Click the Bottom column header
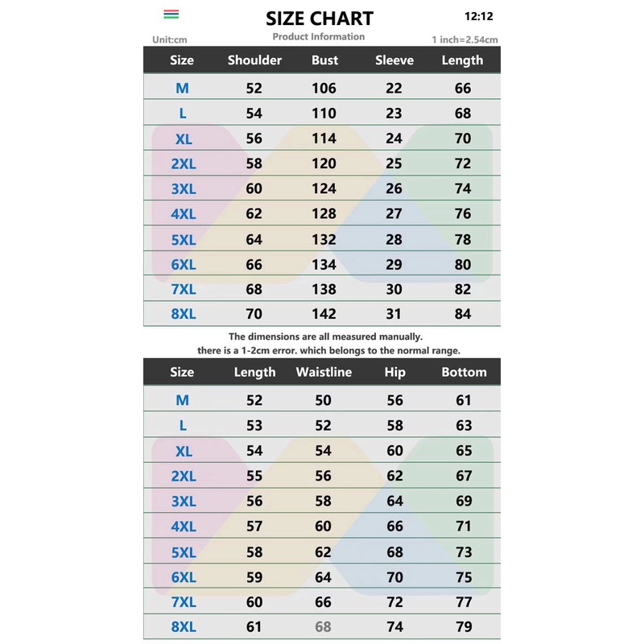The height and width of the screenshot is (644, 644). (464, 372)
